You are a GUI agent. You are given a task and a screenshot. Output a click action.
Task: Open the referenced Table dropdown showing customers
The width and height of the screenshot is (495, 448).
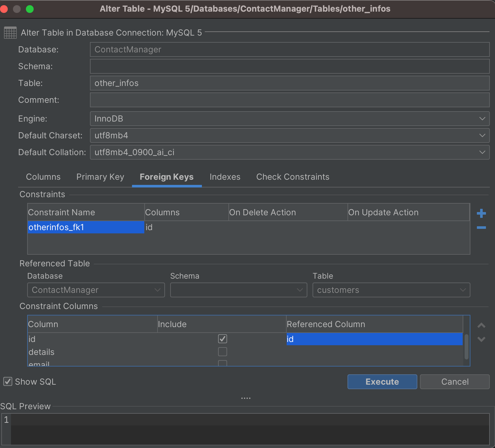point(463,290)
